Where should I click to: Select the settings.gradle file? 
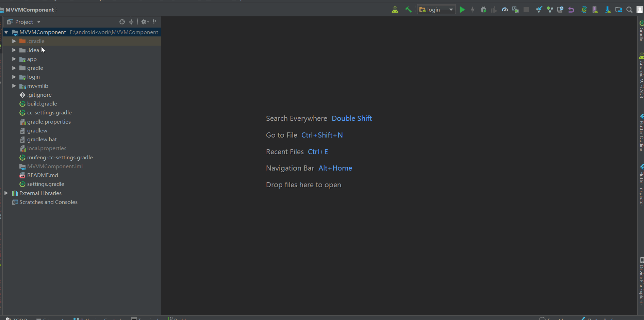tap(46, 184)
